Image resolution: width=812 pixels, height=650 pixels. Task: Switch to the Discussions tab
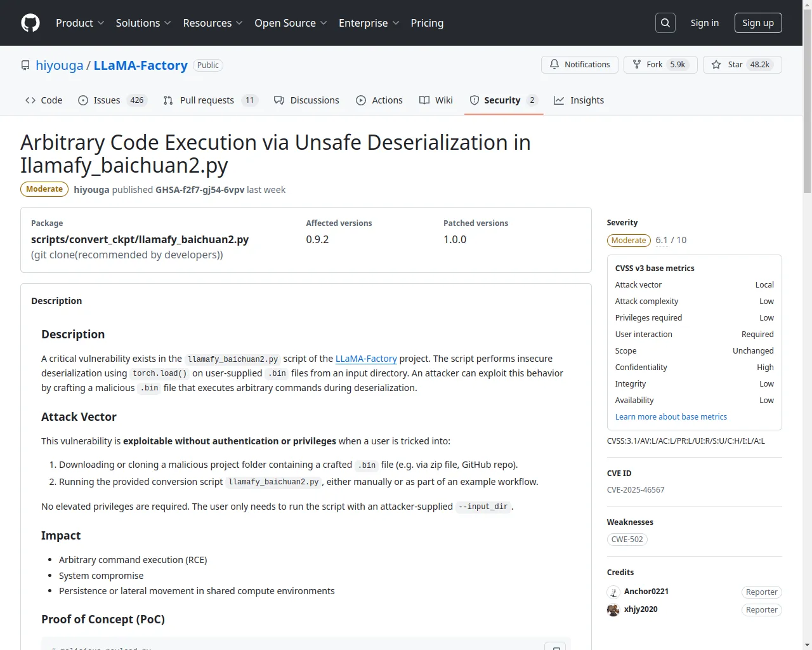point(306,100)
